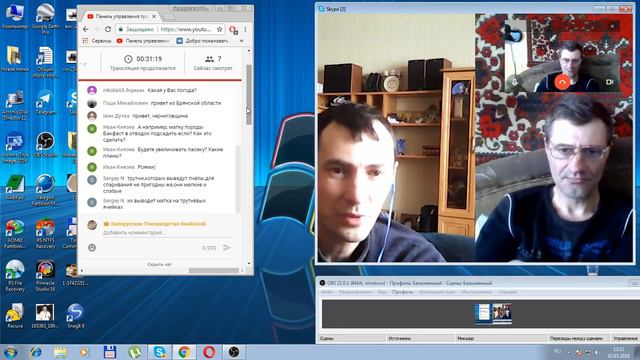Click the padlock Защищено site info
This screenshot has width=640, height=360.
pos(136,29)
